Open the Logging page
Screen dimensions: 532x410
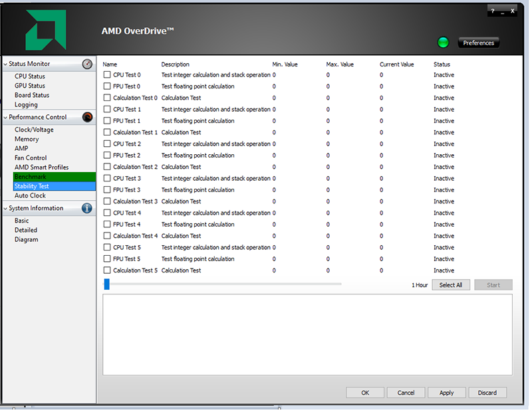pos(26,105)
